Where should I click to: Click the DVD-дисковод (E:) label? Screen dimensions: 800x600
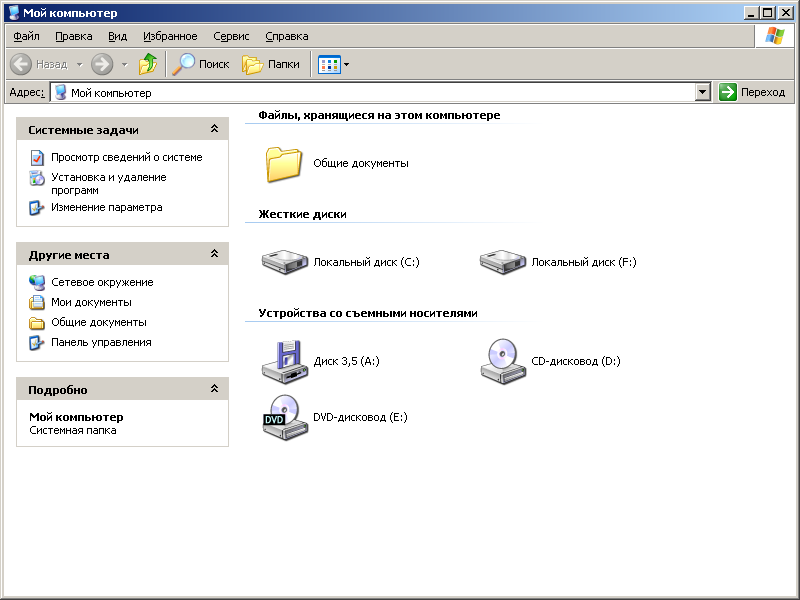(x=360, y=417)
